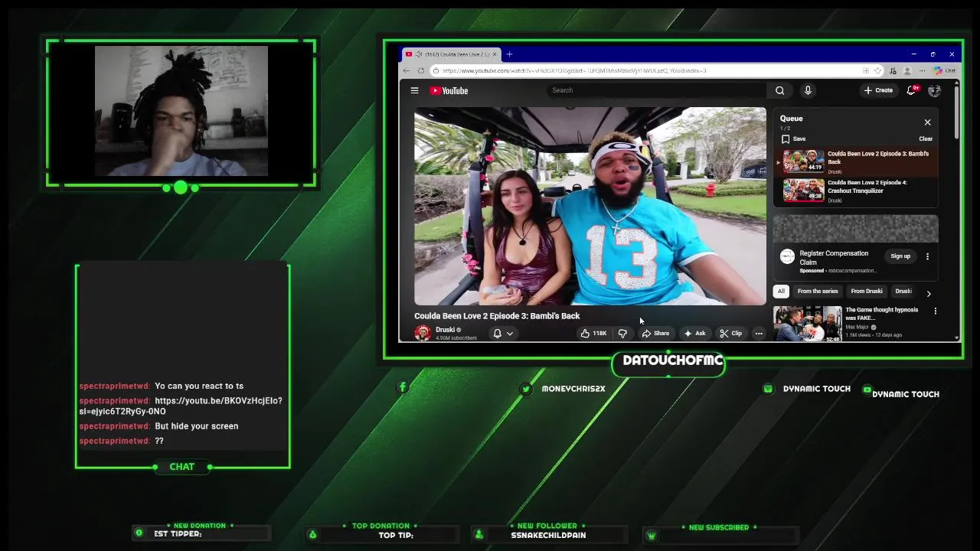Click the Ask button

pyautogui.click(x=694, y=334)
